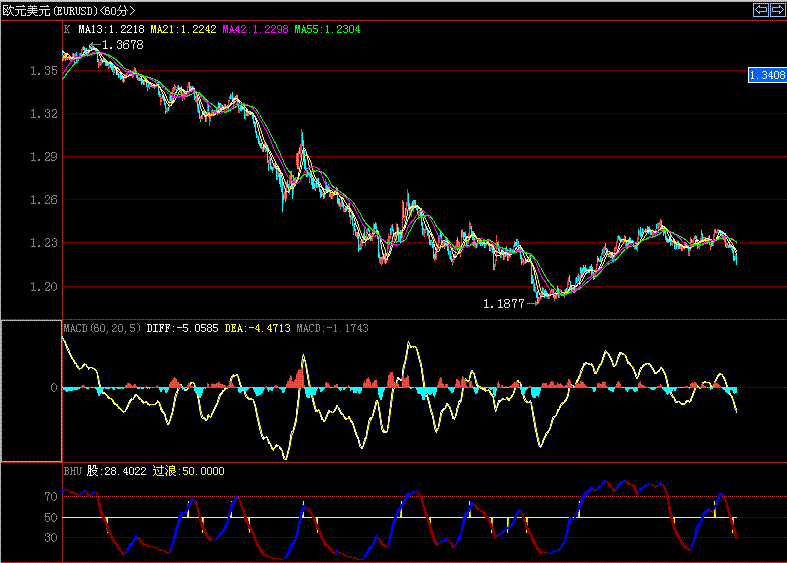Image resolution: width=787 pixels, height=563 pixels.
Task: Click the 1.29 price axis label
Action: click(x=44, y=157)
